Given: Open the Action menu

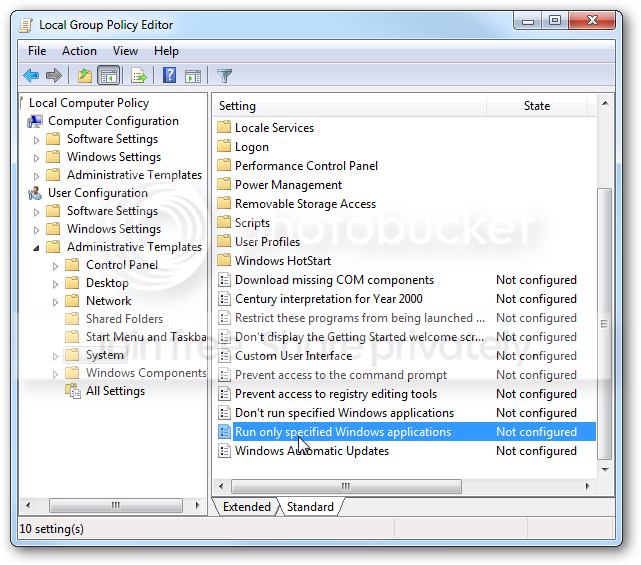Looking at the screenshot, I should point(79,51).
